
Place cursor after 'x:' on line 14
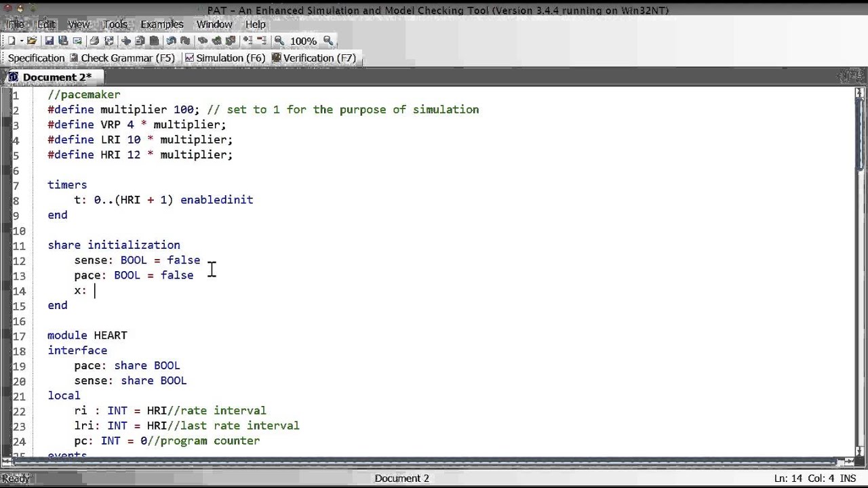click(95, 291)
